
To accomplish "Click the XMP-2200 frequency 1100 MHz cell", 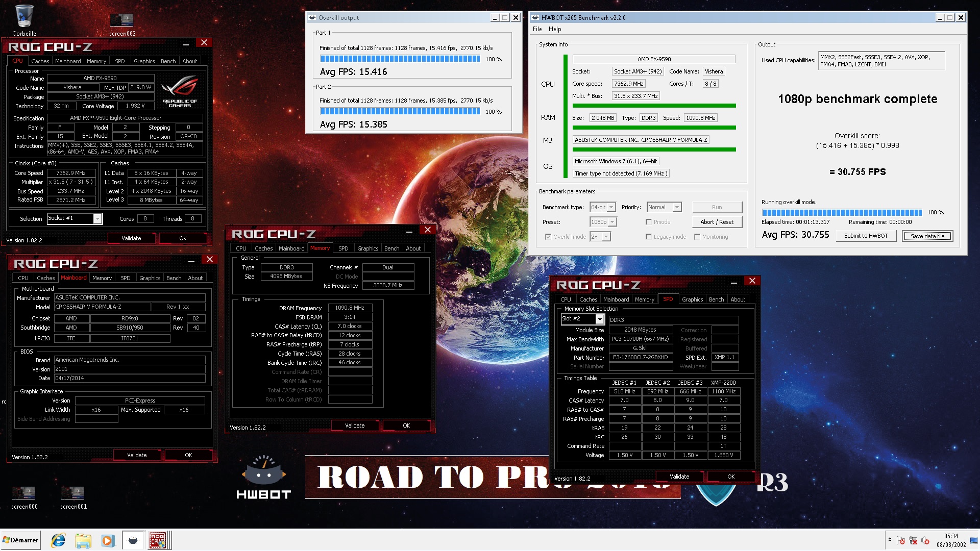I will click(x=723, y=391).
